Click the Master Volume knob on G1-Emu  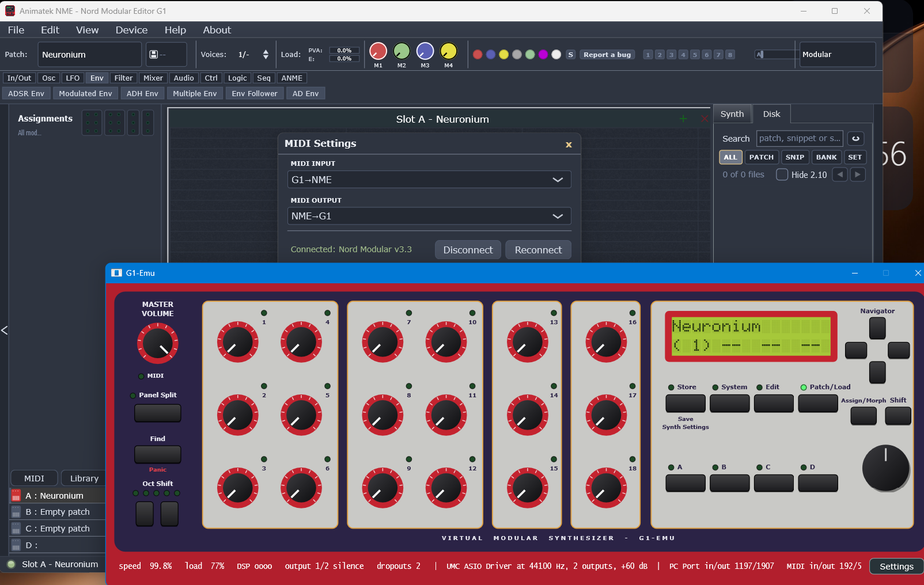click(157, 343)
